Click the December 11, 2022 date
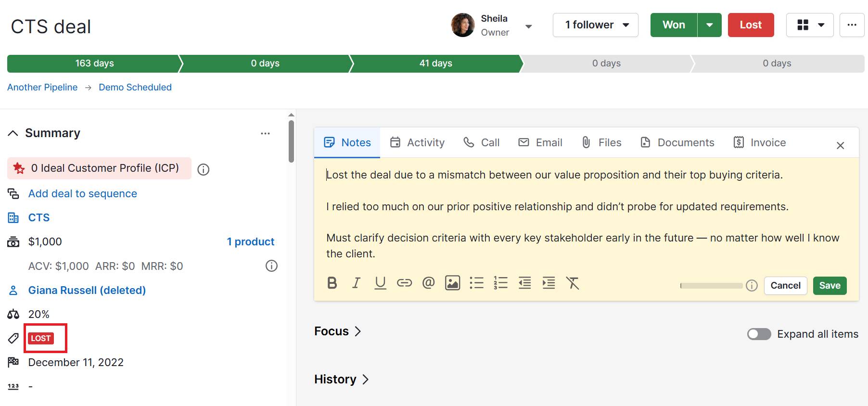Image resolution: width=868 pixels, height=406 pixels. (x=76, y=362)
